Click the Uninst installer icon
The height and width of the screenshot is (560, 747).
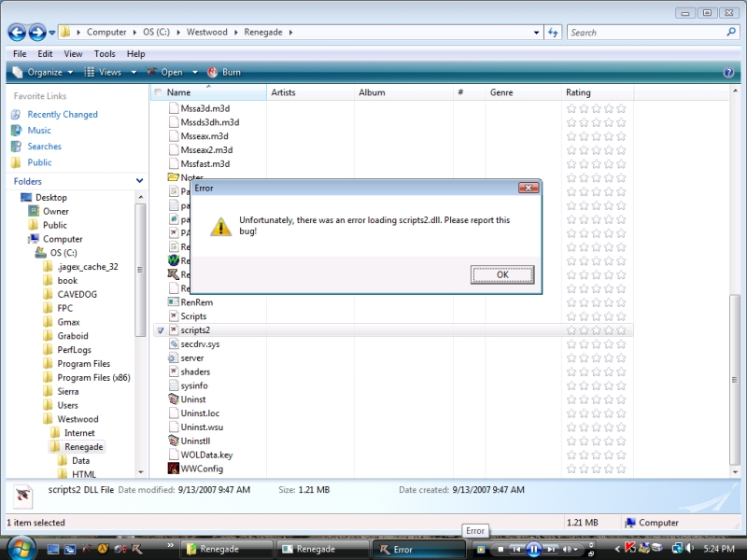click(173, 399)
